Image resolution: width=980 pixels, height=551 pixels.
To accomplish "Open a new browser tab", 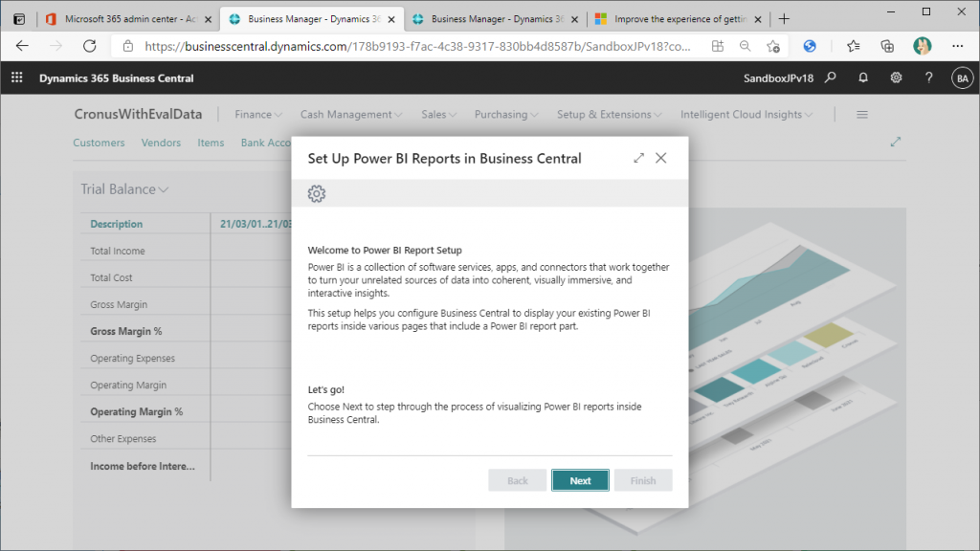I will pos(784,19).
